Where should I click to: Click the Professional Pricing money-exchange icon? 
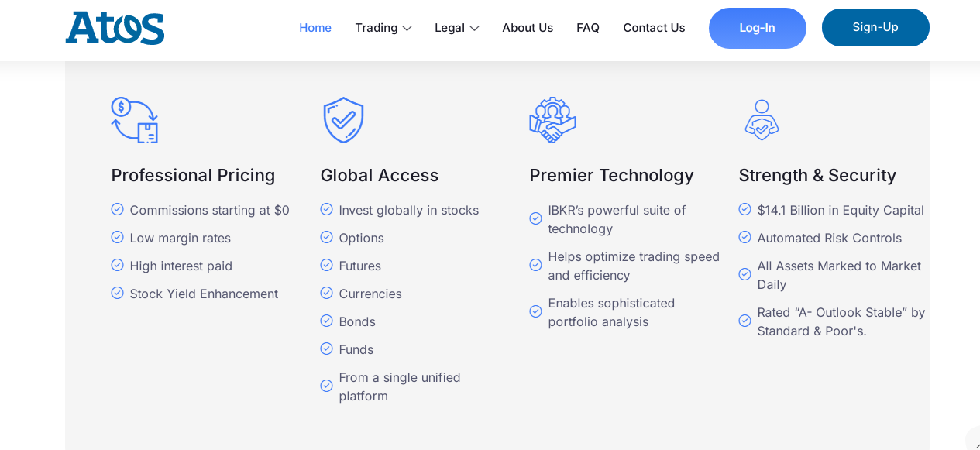134,120
